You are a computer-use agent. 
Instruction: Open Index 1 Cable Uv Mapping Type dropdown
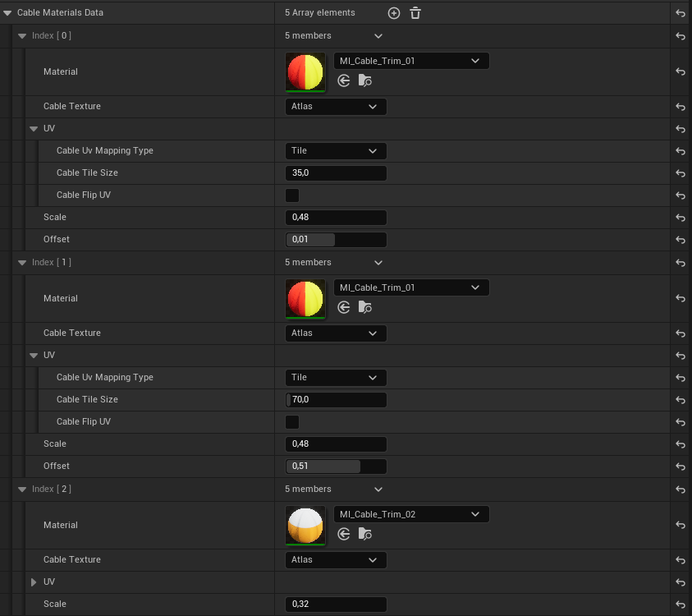click(x=336, y=378)
